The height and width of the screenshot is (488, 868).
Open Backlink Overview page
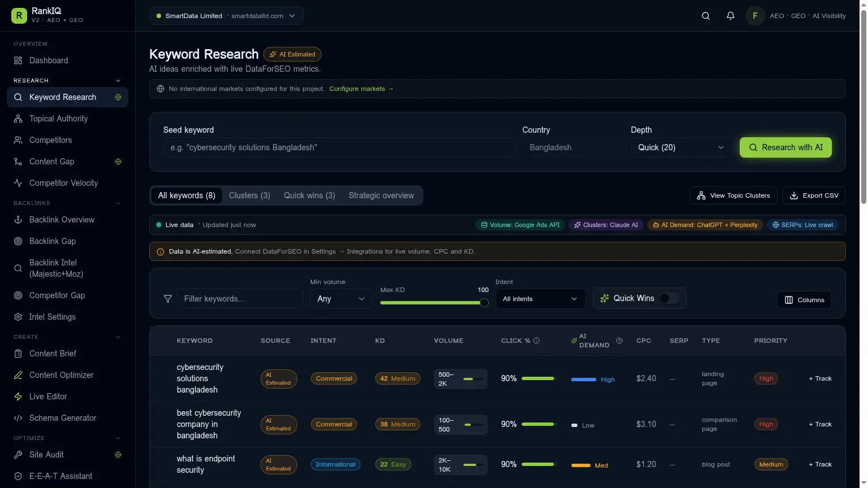coord(67,220)
